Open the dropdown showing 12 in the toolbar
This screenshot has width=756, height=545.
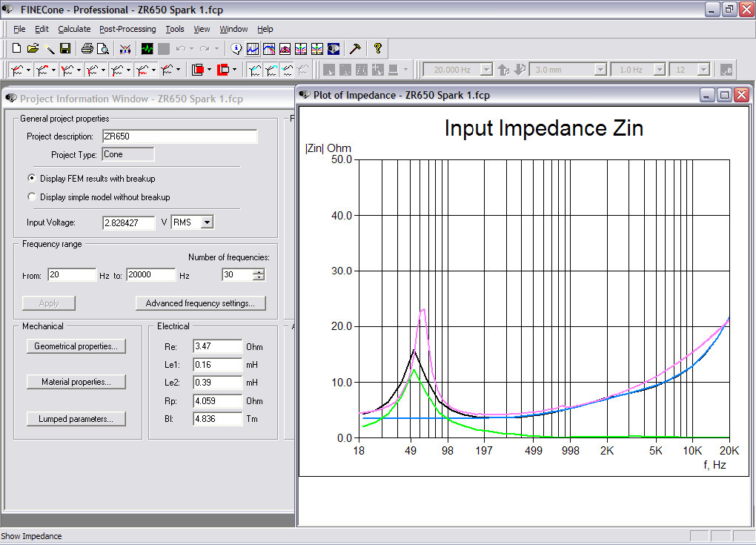click(703, 70)
